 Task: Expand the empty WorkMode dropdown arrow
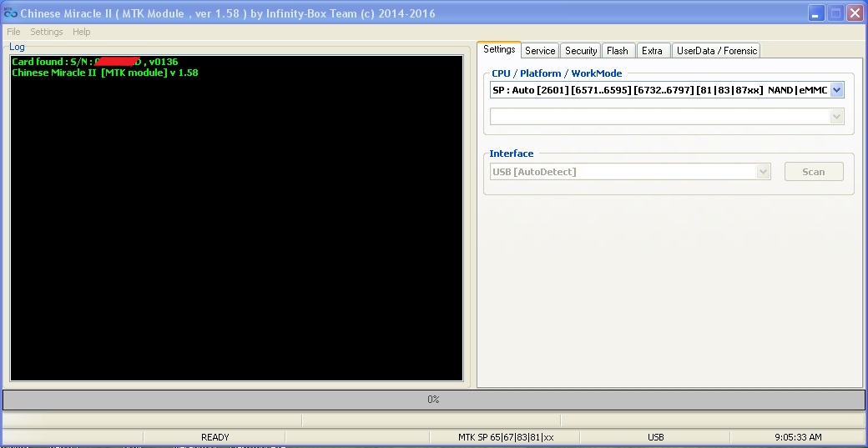(836, 116)
